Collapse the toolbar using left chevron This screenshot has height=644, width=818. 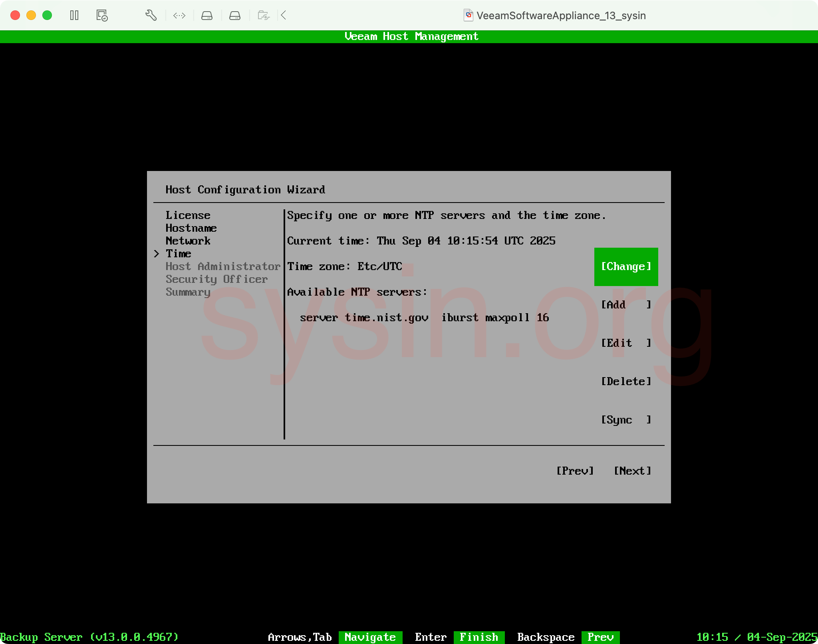click(284, 16)
